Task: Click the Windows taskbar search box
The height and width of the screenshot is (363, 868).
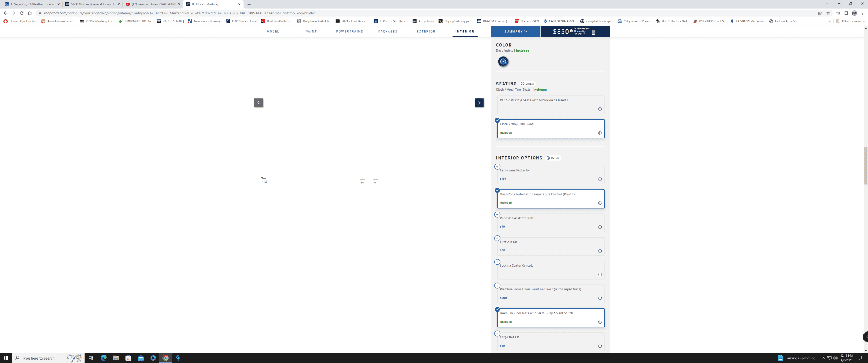Action: coord(48,358)
